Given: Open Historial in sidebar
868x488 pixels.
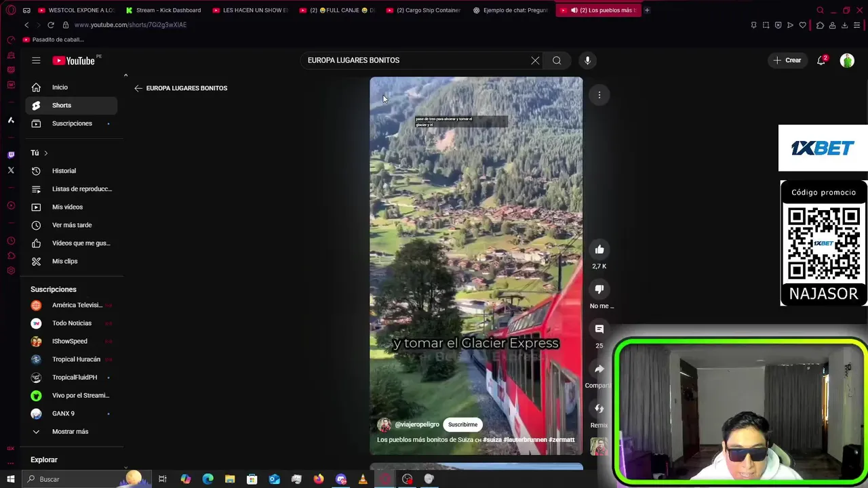Looking at the screenshot, I should (71, 171).
